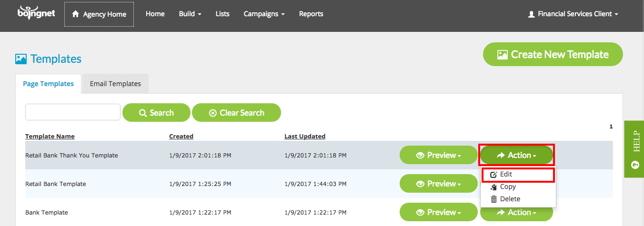This screenshot has height=226, width=644.
Task: Select the Page Templates tab
Action: (x=48, y=84)
